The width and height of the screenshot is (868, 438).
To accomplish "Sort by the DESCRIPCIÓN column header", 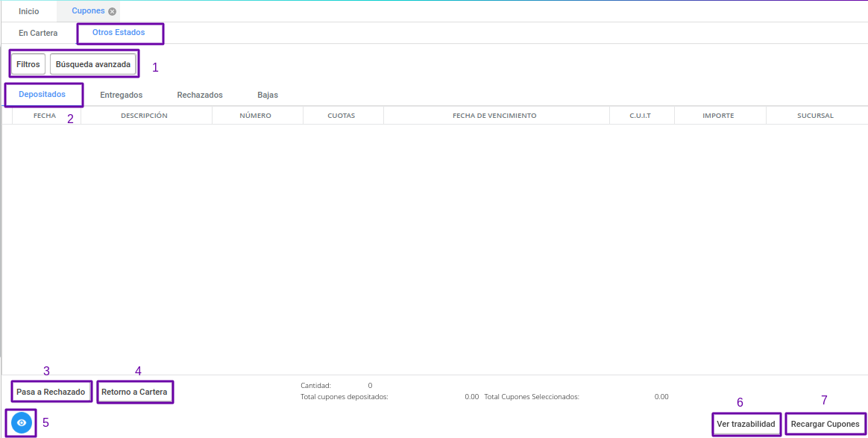I will click(145, 116).
